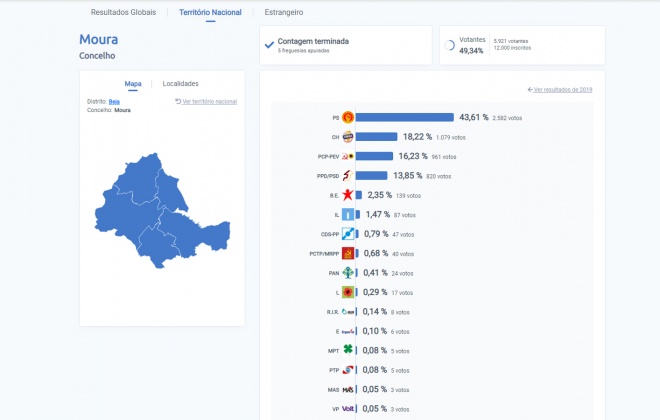Click the blue Moura map region
The width and height of the screenshot is (660, 420).
(x=162, y=210)
